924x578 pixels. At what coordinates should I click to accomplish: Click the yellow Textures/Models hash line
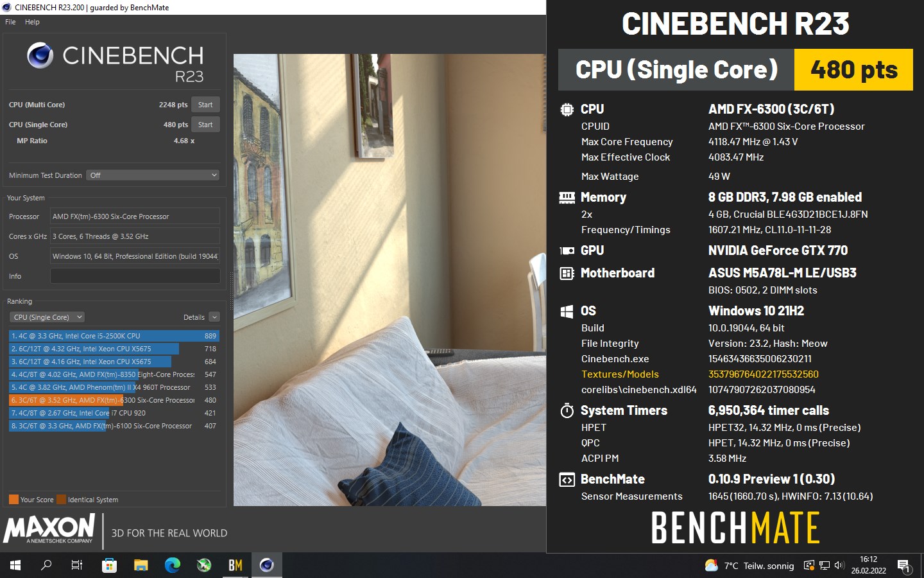(699, 374)
